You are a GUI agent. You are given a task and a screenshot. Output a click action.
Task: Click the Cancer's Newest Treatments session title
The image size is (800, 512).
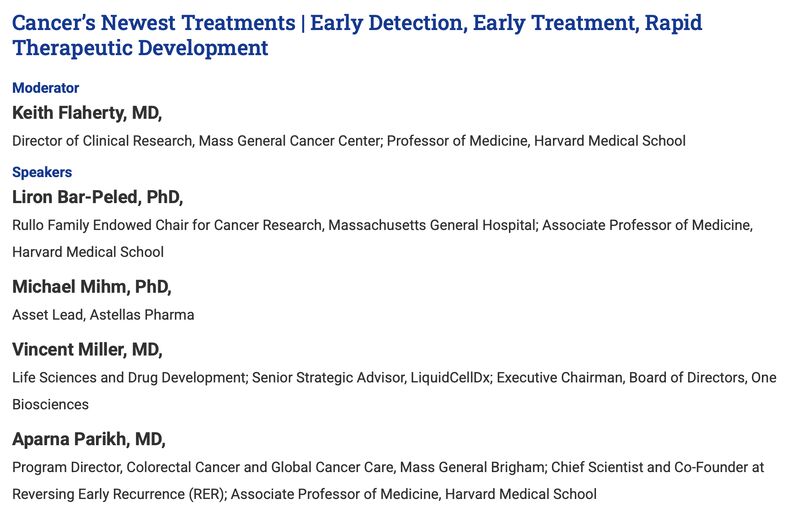(357, 35)
